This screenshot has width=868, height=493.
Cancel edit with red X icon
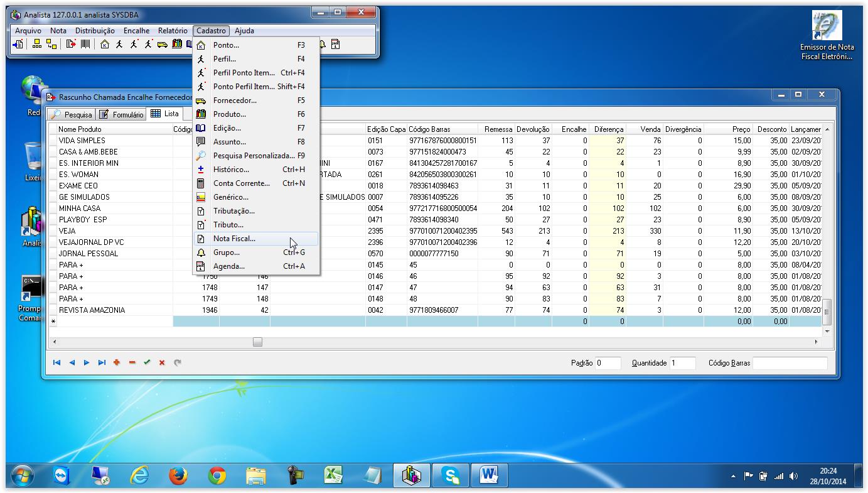pyautogui.click(x=162, y=362)
